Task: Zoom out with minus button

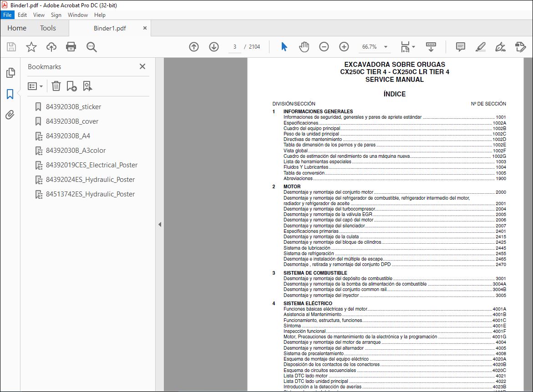Action: (324, 47)
